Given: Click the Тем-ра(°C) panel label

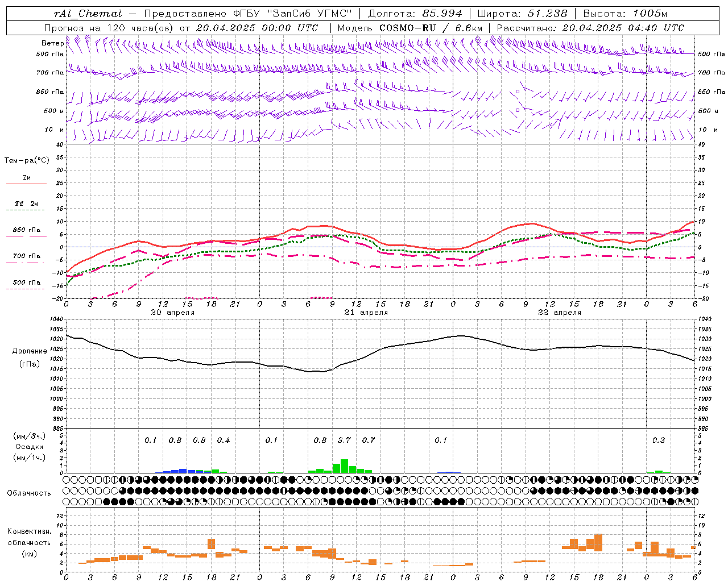Looking at the screenshot, I should click(27, 161).
